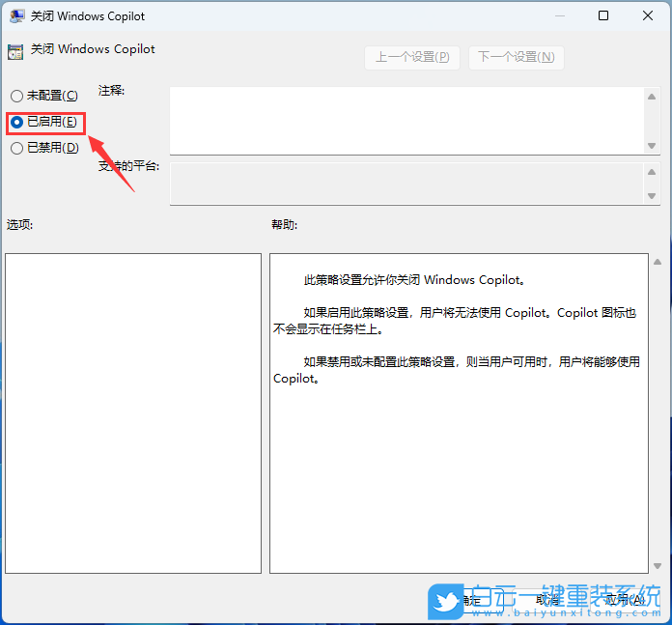Viewport: 672px width, 625px height.
Task: Maximize the 关闭 Windows Copilot window
Action: click(603, 15)
